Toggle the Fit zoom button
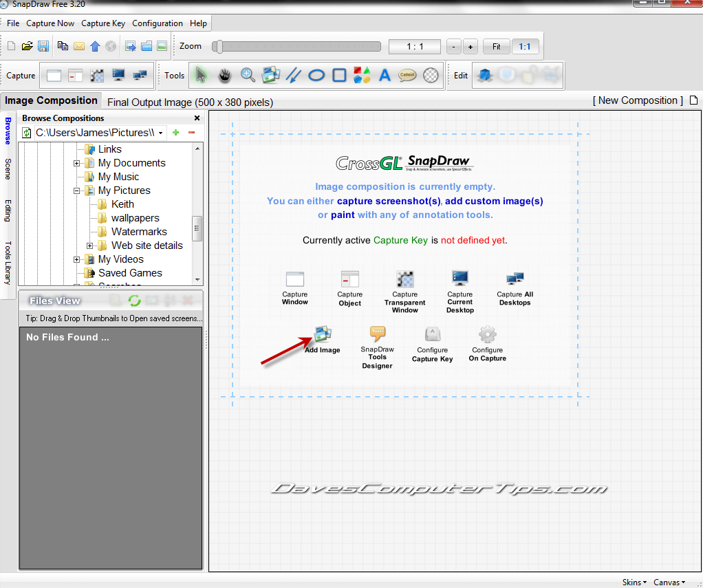Image resolution: width=703 pixels, height=588 pixels. click(497, 47)
